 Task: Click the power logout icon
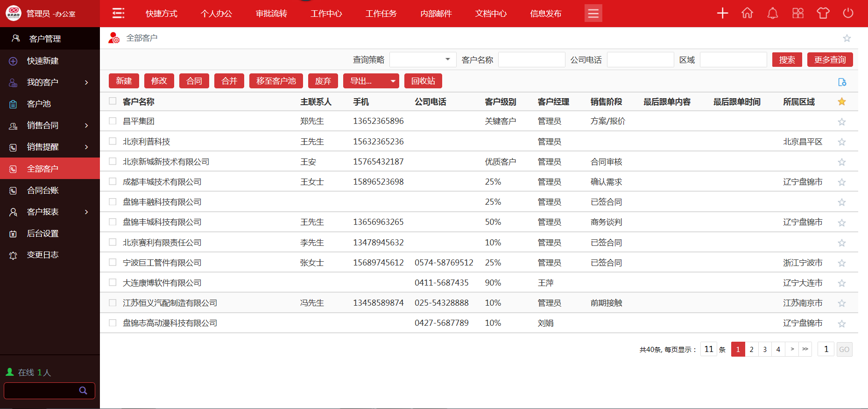click(x=848, y=13)
